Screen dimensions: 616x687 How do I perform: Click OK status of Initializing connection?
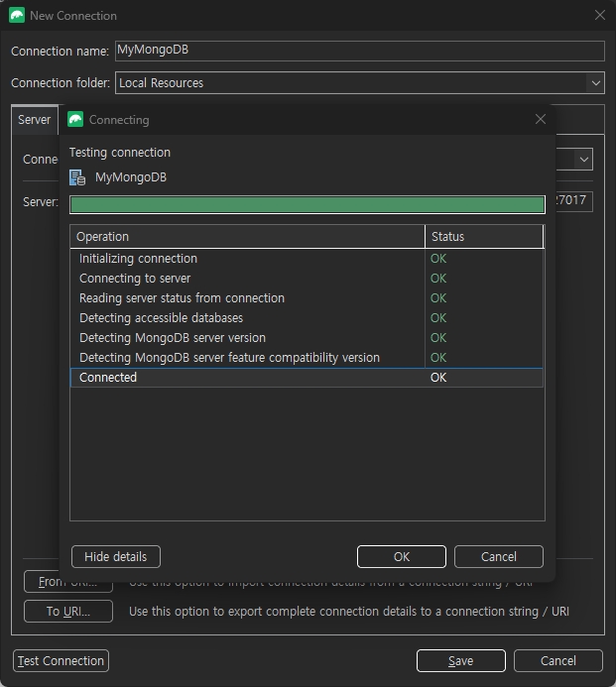click(438, 259)
